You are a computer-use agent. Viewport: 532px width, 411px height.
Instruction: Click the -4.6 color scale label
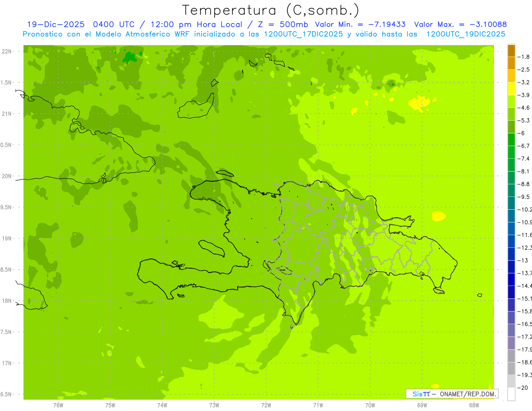point(524,108)
